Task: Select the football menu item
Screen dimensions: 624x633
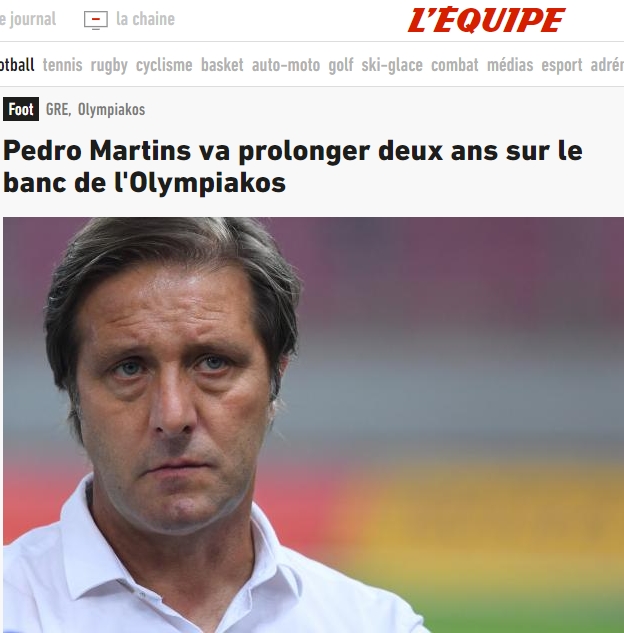Action: coord(17,65)
